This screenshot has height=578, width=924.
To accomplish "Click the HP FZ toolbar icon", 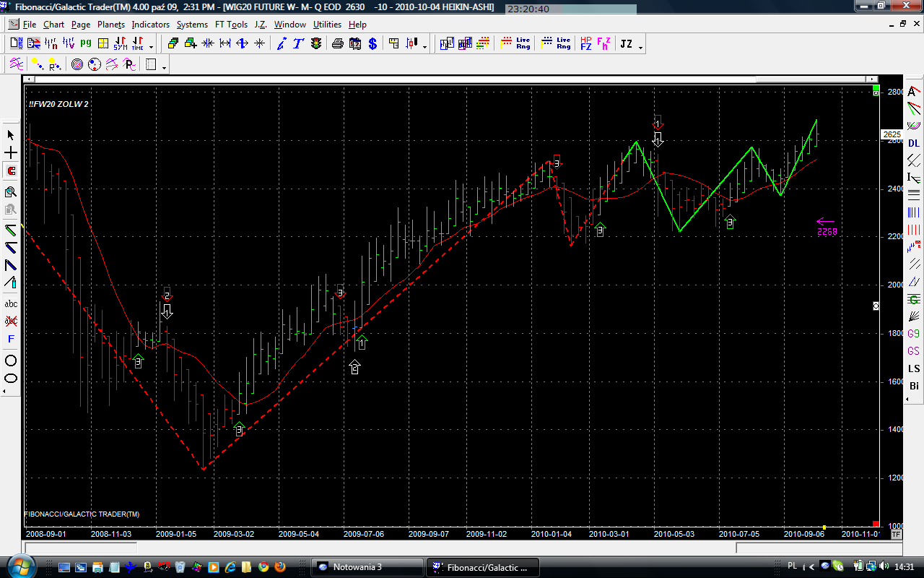I will pos(585,44).
